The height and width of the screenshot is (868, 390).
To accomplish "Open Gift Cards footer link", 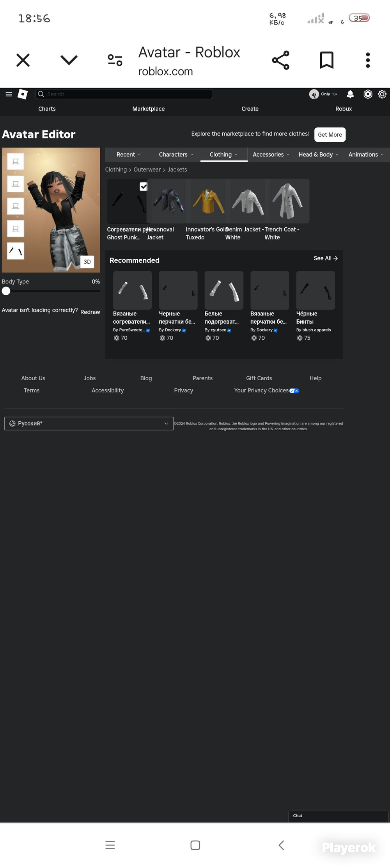I will coord(259,378).
